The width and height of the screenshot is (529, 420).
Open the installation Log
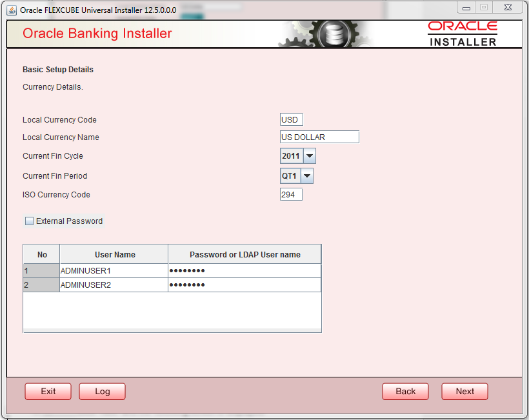tap(102, 391)
